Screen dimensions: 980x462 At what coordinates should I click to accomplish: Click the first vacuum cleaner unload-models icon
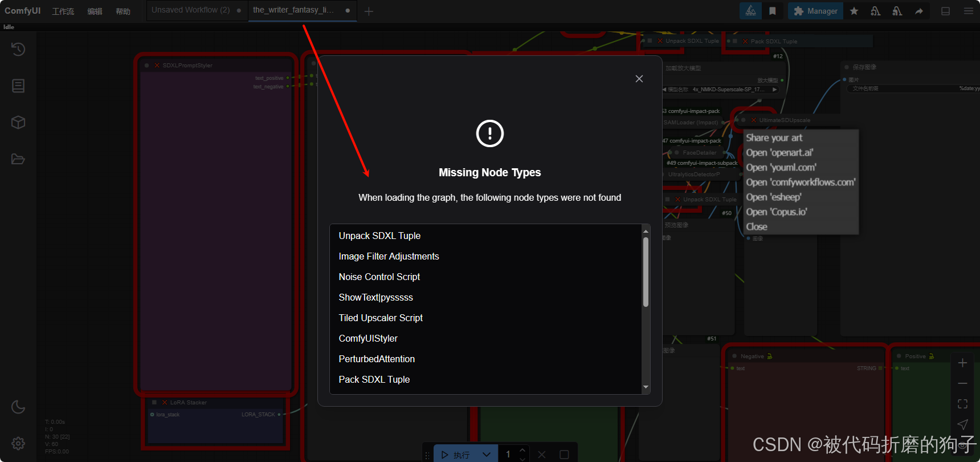pyautogui.click(x=876, y=11)
